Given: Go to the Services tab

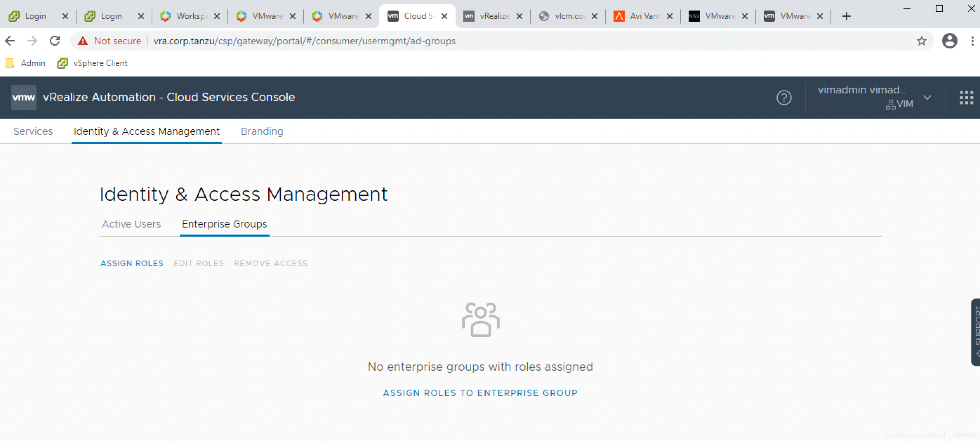Looking at the screenshot, I should coord(33,131).
